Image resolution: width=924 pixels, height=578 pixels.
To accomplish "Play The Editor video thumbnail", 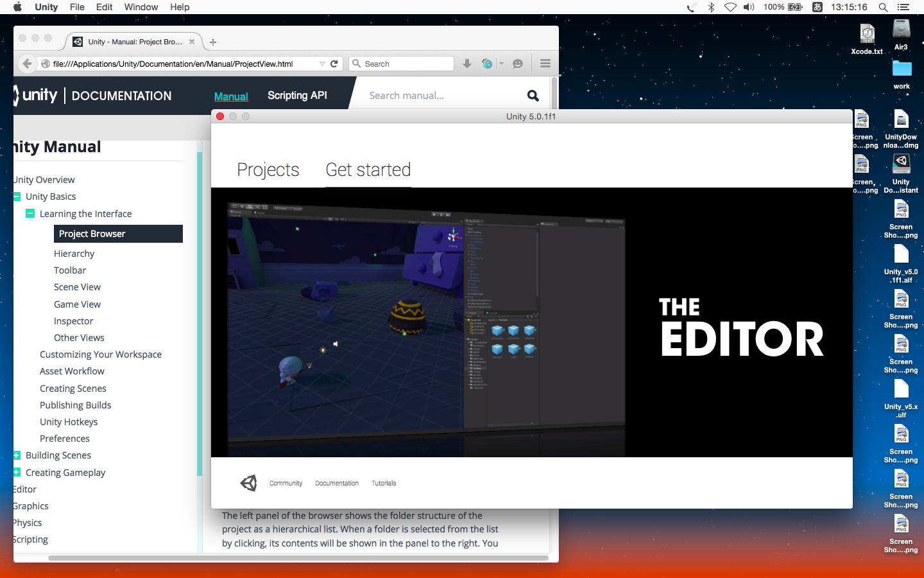I will pos(532,322).
